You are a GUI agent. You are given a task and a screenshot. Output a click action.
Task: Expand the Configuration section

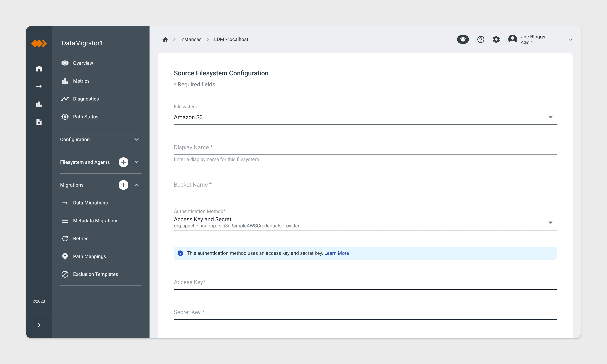137,139
